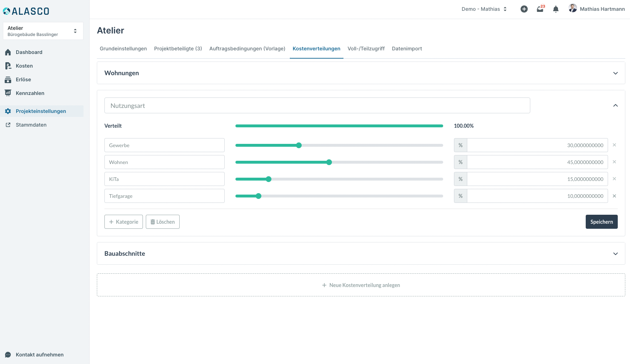Image resolution: width=630 pixels, height=364 pixels.
Task: Open the Demo - Mathias account dropdown
Action: [484, 9]
